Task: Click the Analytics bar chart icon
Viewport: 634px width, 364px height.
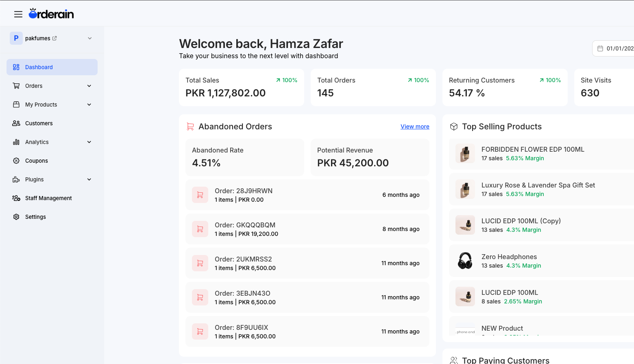Action: click(16, 142)
